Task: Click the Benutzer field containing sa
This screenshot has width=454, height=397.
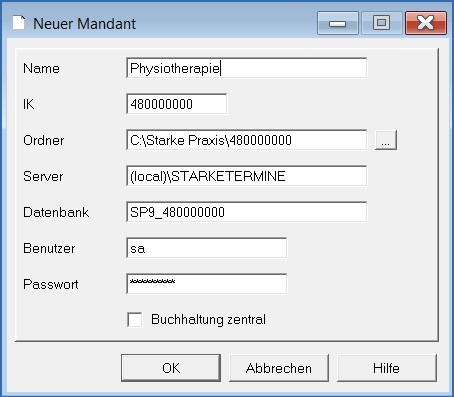Action: (207, 248)
